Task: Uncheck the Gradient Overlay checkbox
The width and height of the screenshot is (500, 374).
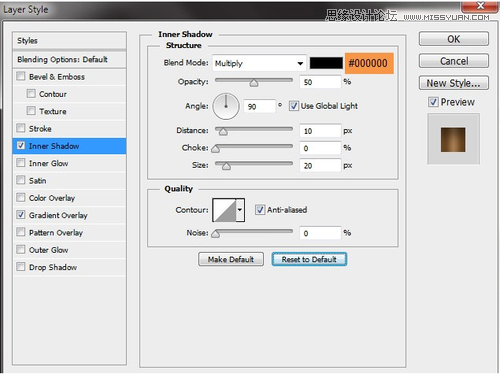Action: pyautogui.click(x=21, y=215)
